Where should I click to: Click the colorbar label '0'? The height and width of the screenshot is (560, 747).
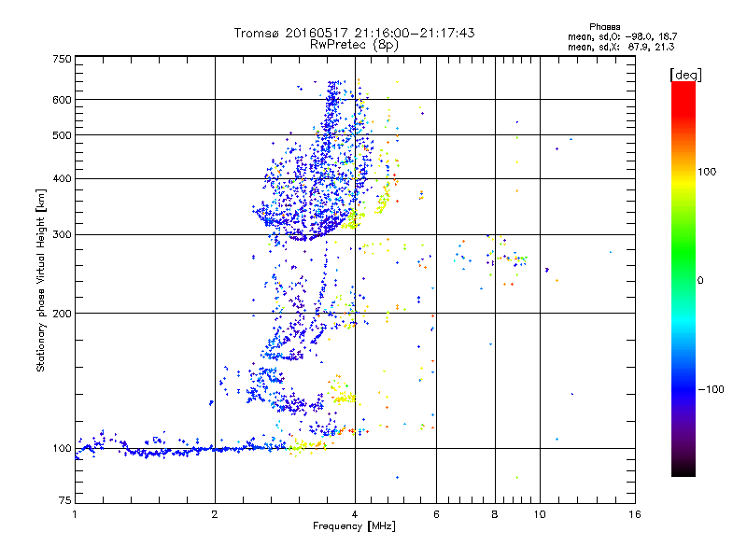point(700,281)
